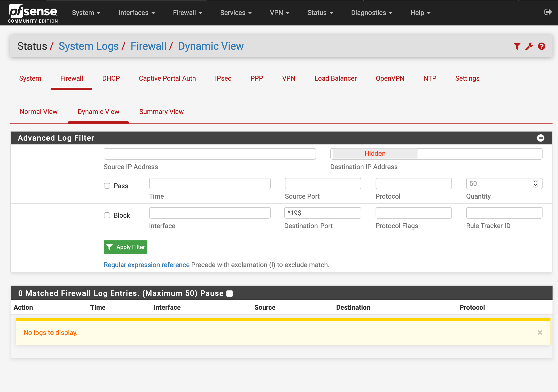Dismiss the 'No logs to display' alert
This screenshot has height=392, width=558.
540,333
